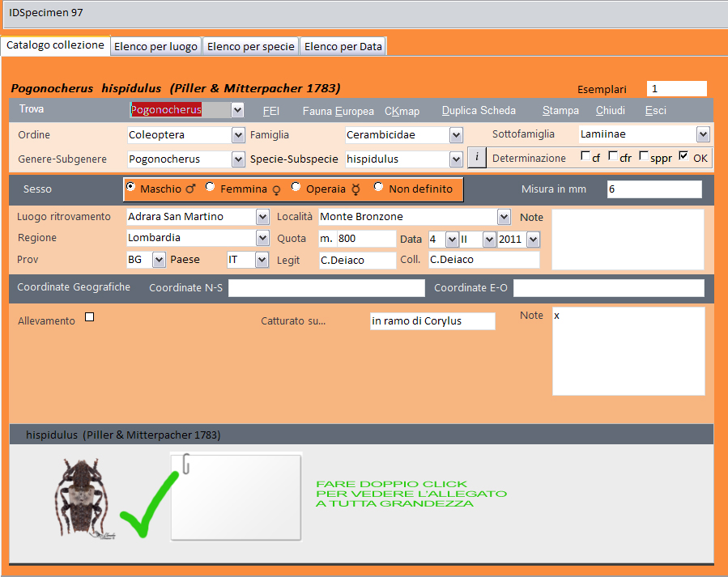Viewport: 728px width, 577px height.
Task: Expand the Ordine Coleoptera dropdown
Action: pyautogui.click(x=238, y=135)
